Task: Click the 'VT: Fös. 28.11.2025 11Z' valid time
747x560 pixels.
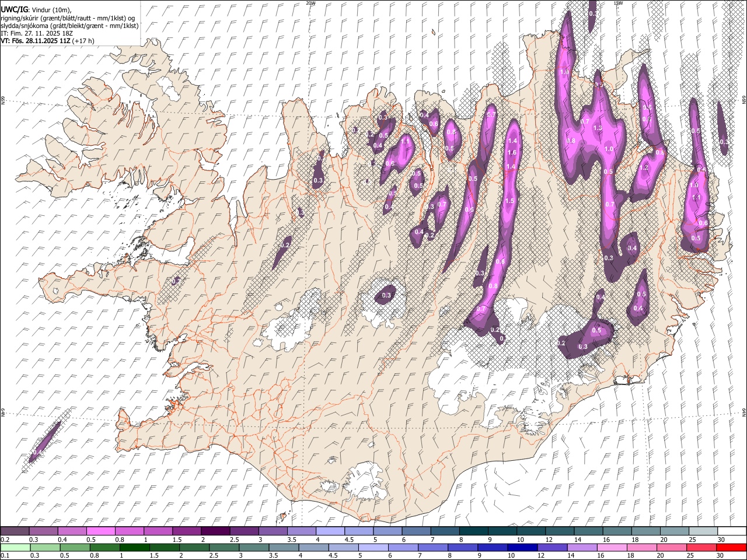Action: pyautogui.click(x=36, y=41)
